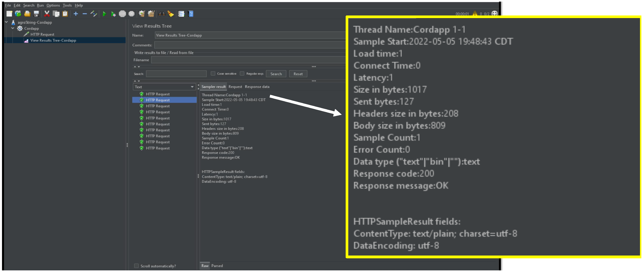Click the Function Helper list icon
The image size is (644, 274).
click(181, 14)
